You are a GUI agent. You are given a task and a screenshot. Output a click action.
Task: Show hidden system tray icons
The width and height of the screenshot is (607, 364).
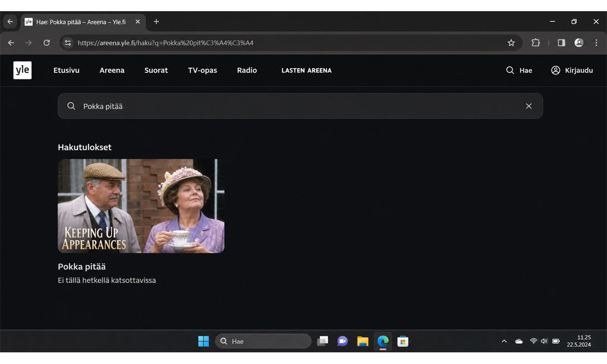click(x=504, y=341)
